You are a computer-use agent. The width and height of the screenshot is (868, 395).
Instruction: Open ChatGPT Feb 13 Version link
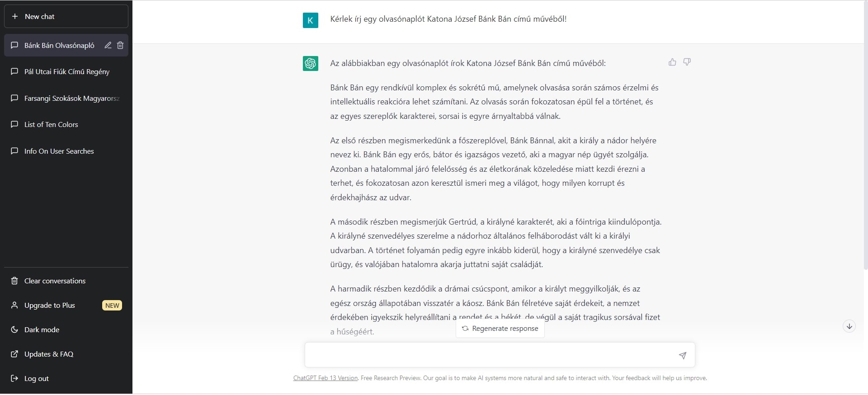pyautogui.click(x=325, y=378)
